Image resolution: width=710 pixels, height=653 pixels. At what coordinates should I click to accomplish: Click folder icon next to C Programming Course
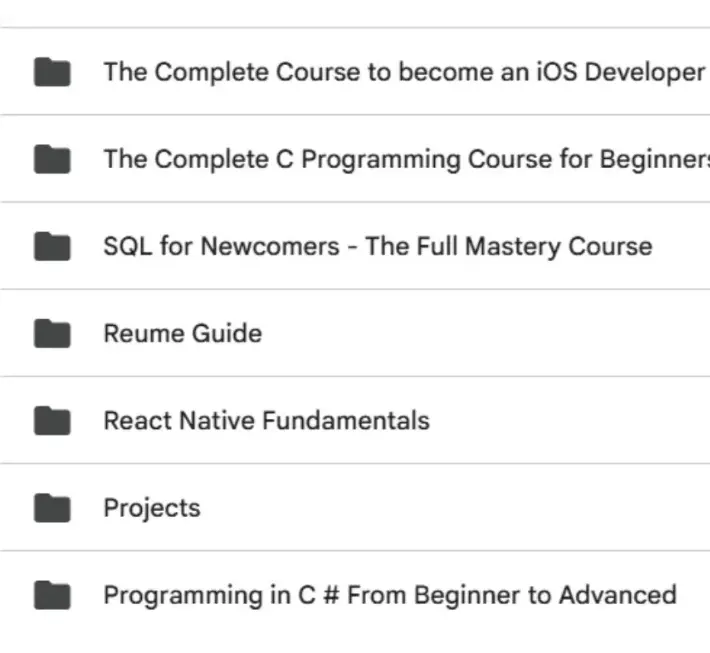tap(52, 159)
